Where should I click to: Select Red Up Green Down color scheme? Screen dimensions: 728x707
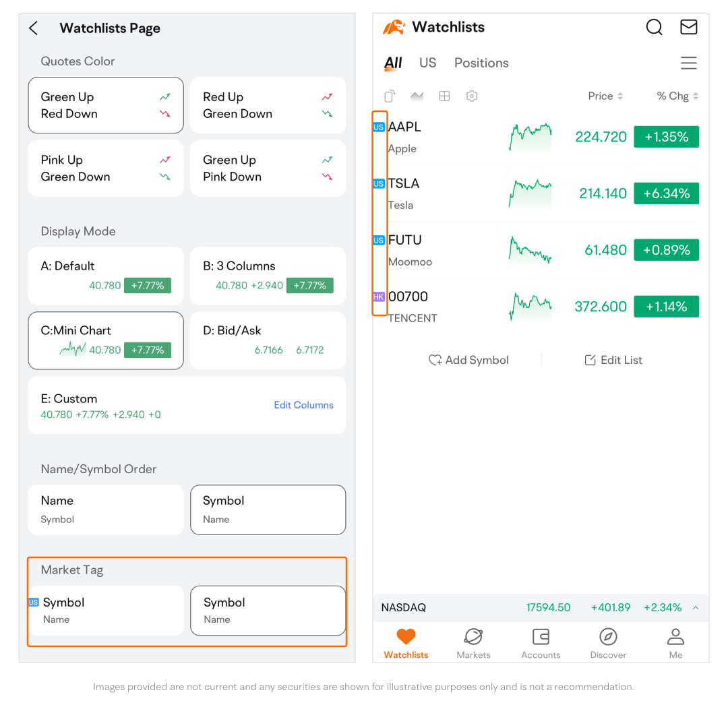[268, 105]
